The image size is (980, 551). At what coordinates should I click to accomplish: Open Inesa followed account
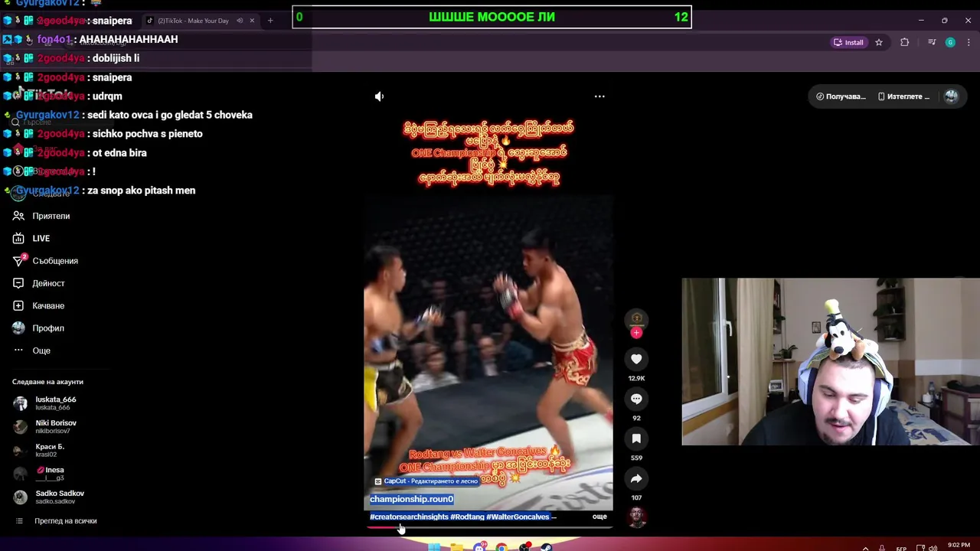(50, 474)
